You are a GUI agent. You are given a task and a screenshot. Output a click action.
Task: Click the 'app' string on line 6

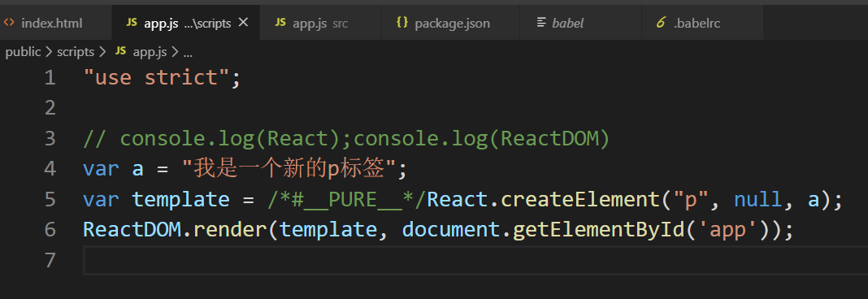[727, 229]
